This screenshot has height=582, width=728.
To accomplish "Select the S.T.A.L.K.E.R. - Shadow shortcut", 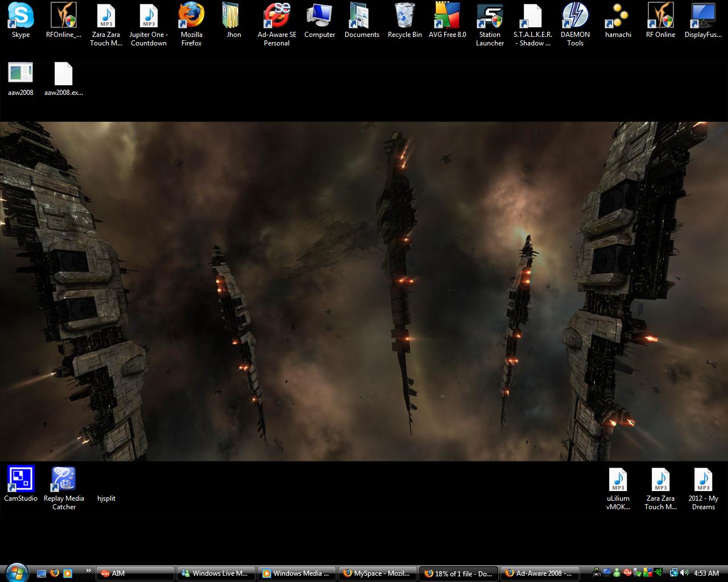I will coord(533,25).
